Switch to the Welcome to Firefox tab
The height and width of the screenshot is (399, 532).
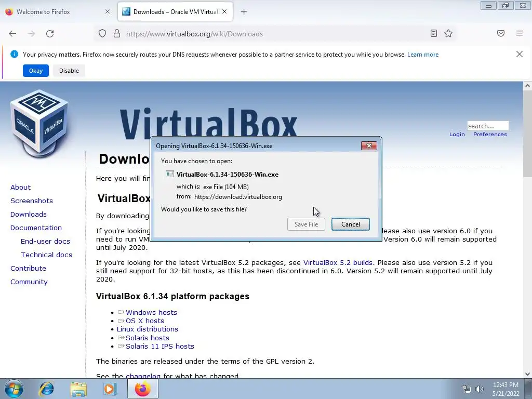coord(58,11)
